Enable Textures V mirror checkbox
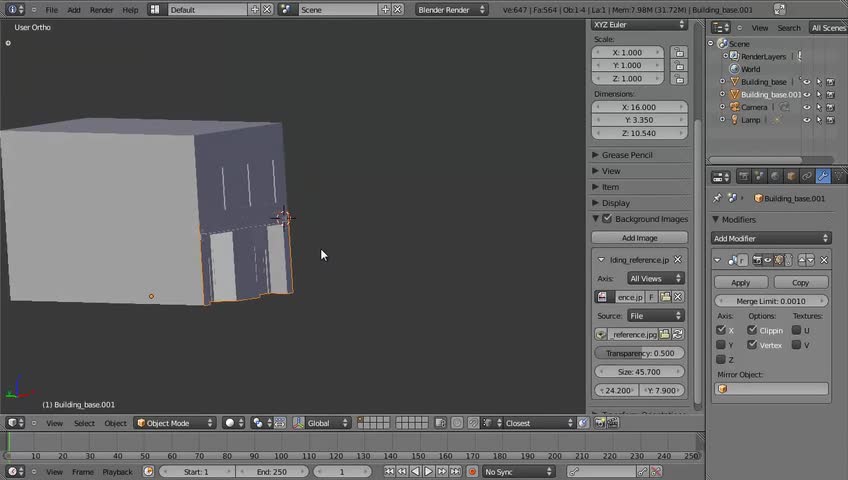 pyautogui.click(x=797, y=344)
